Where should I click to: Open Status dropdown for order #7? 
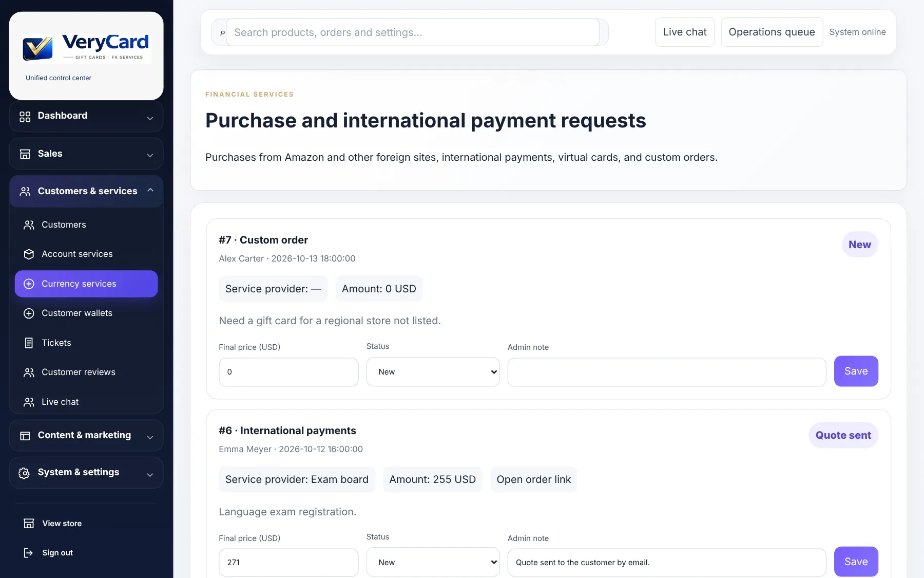433,372
